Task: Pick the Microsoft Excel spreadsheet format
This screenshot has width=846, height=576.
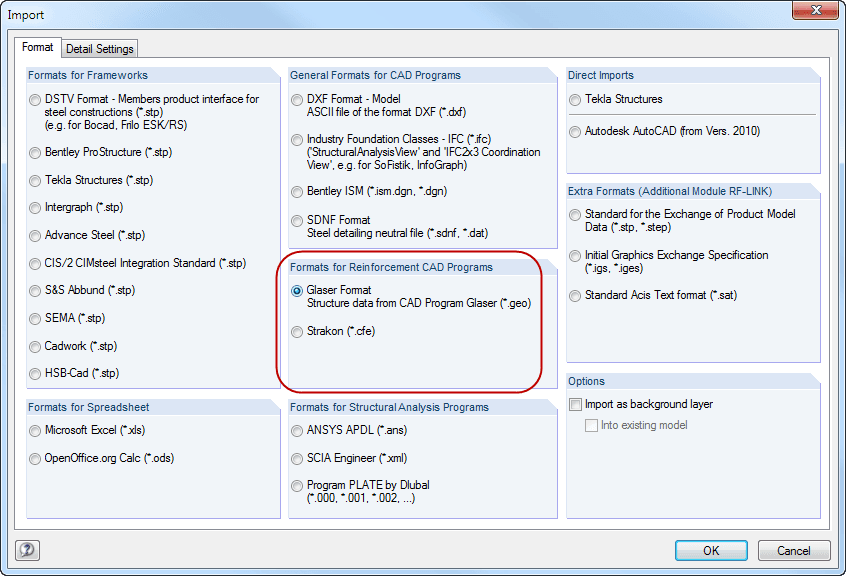Action: (34, 430)
